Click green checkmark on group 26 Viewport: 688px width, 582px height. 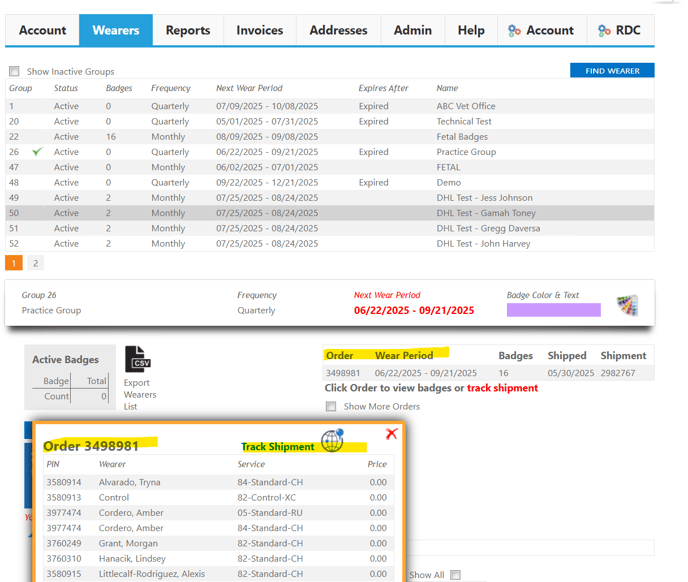(x=37, y=151)
